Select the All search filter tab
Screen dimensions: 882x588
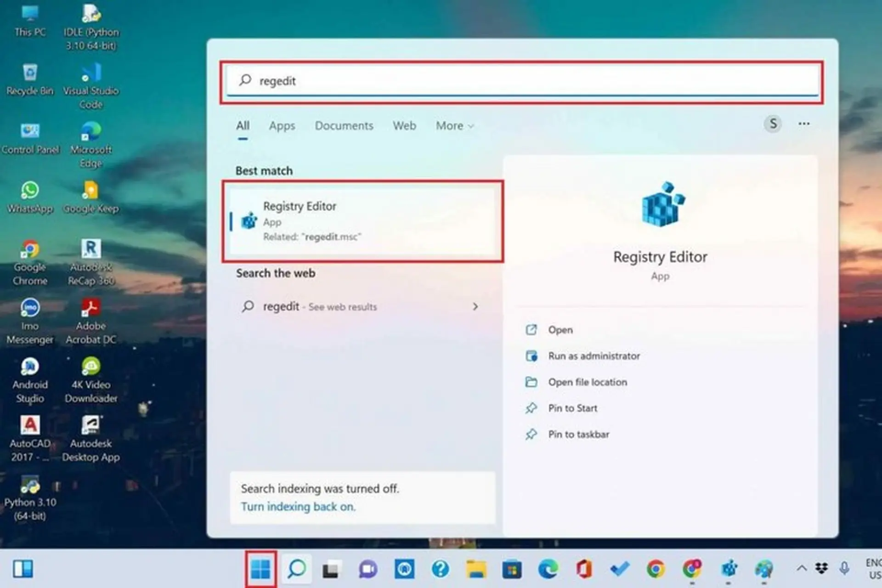click(243, 125)
